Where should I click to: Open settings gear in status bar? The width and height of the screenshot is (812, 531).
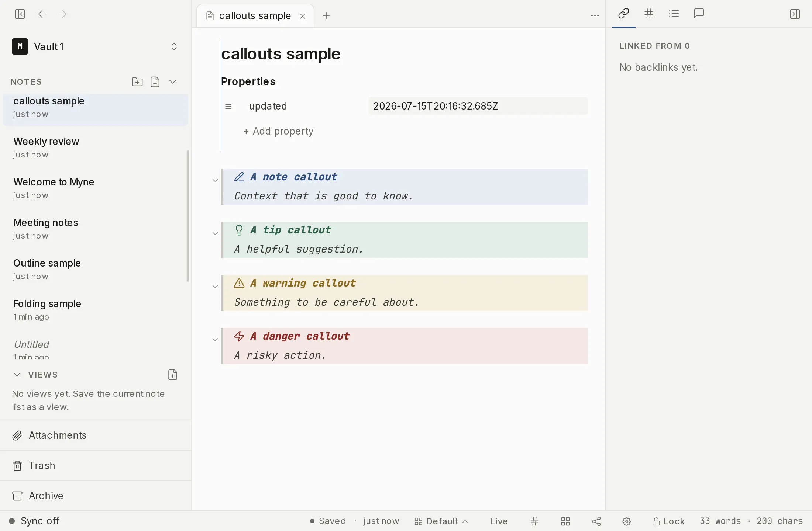(x=627, y=521)
